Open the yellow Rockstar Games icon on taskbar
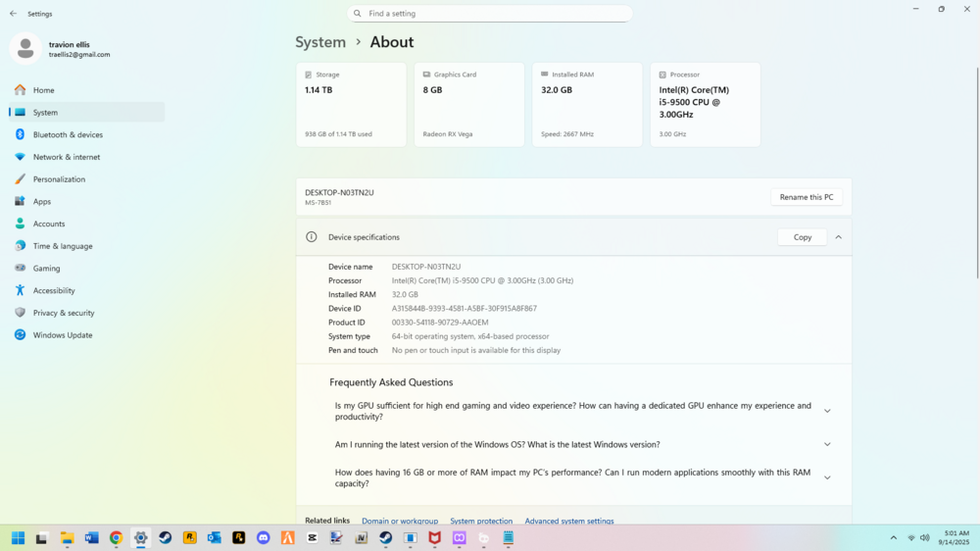This screenshot has width=980, height=551. click(x=189, y=538)
